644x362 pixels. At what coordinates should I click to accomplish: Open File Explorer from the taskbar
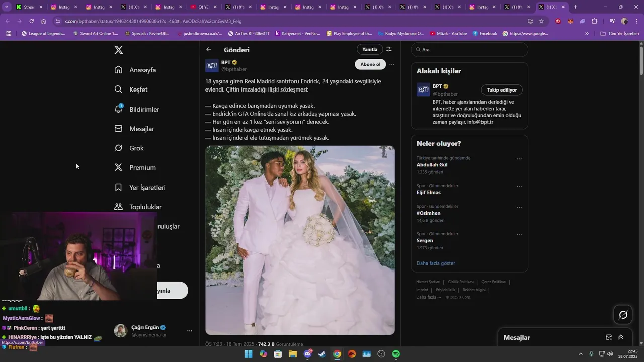[292, 354]
